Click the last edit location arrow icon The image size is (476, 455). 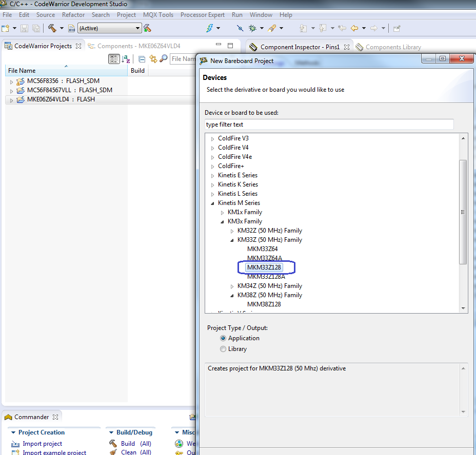342,28
